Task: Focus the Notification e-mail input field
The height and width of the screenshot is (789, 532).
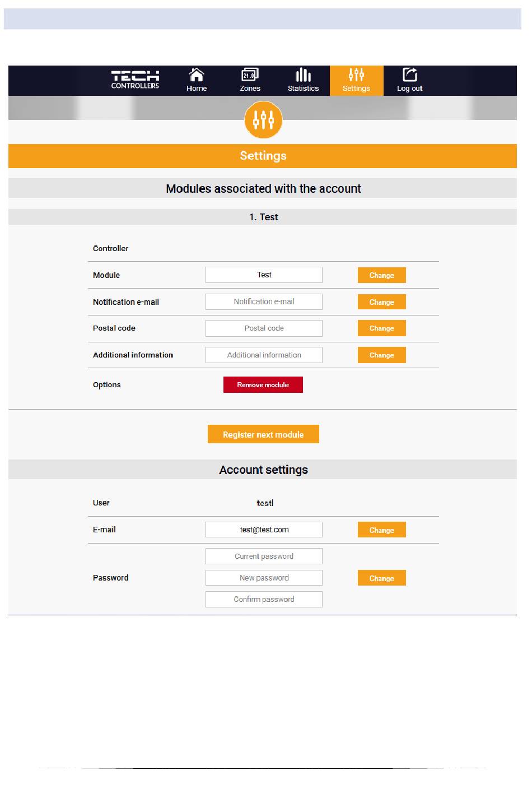Action: [x=264, y=301]
